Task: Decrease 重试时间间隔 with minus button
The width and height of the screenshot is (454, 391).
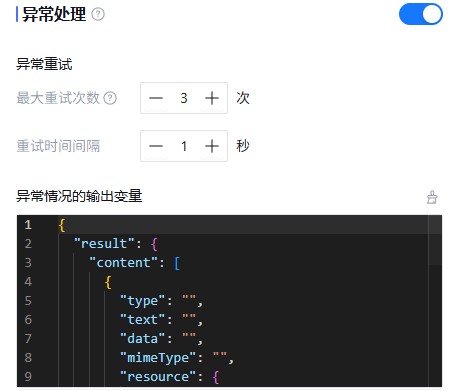Action: click(x=156, y=146)
